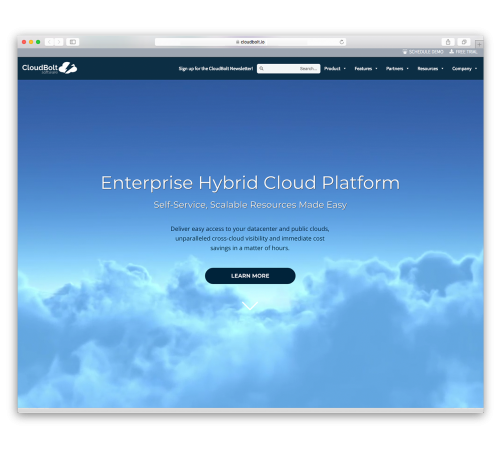This screenshot has width=500, height=453.
Task: Click the magnifier icon in the search box
Action: [x=262, y=68]
